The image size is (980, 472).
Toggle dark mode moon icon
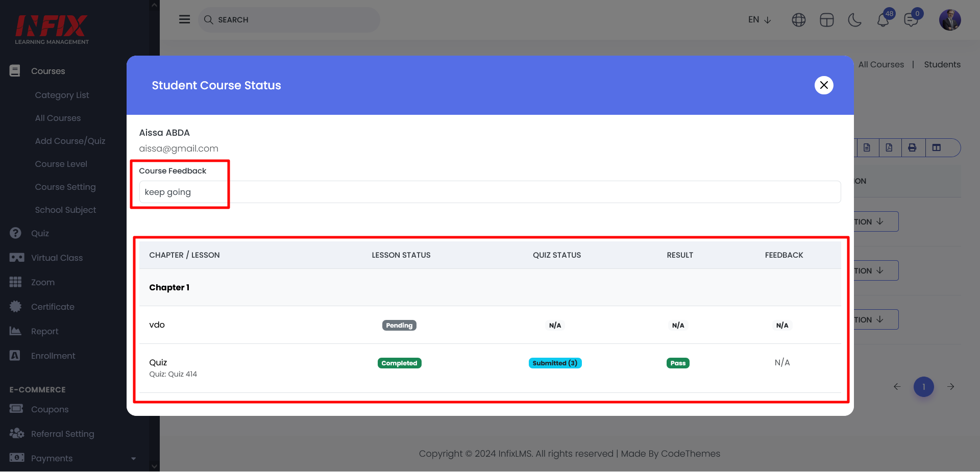854,20
